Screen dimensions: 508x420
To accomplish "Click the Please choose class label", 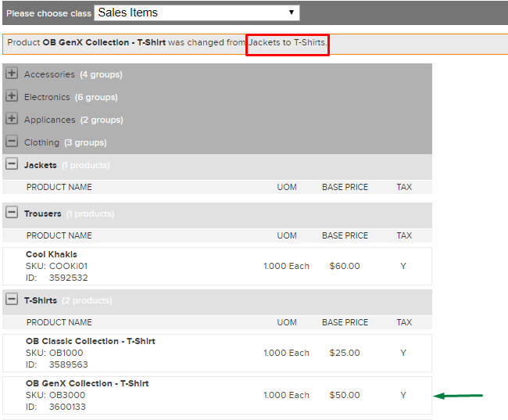I will [49, 13].
